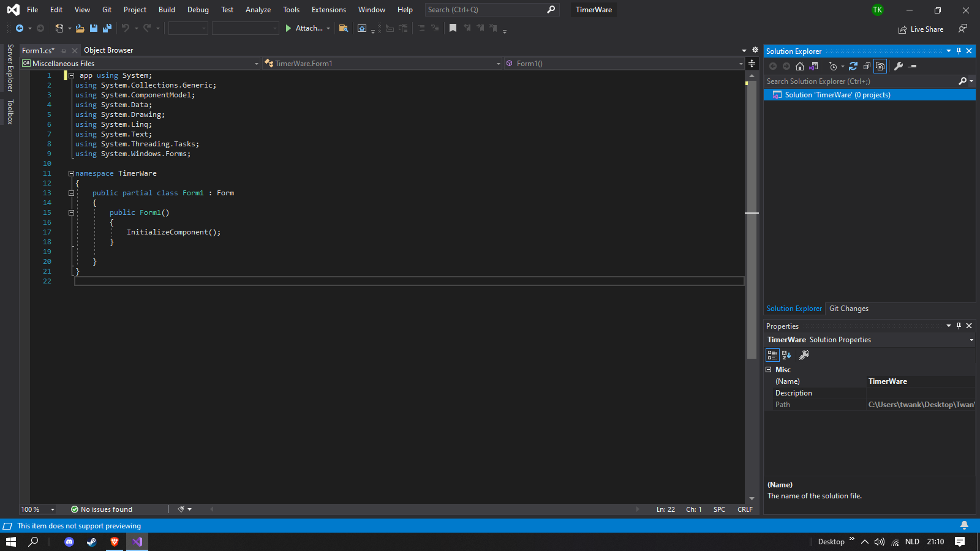Viewport: 980px width, 551px height.
Task: Click the Save All toolbar icon
Action: point(107,28)
